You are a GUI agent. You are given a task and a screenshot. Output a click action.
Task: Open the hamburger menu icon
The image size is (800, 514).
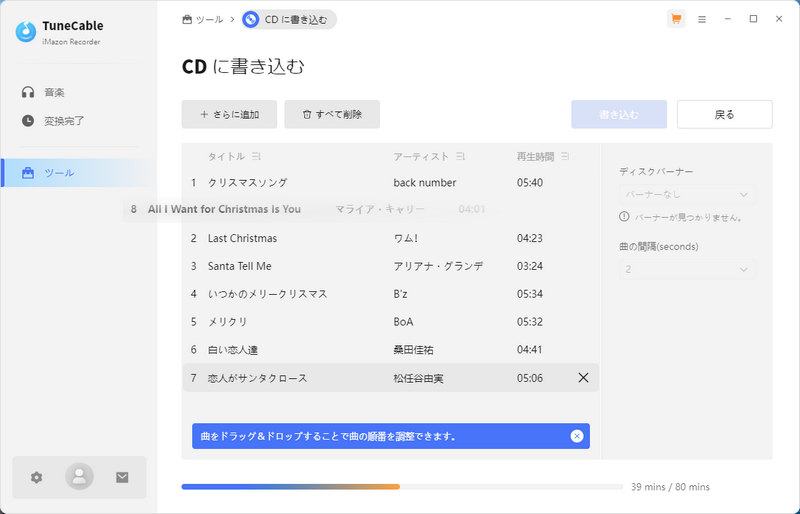click(x=702, y=19)
